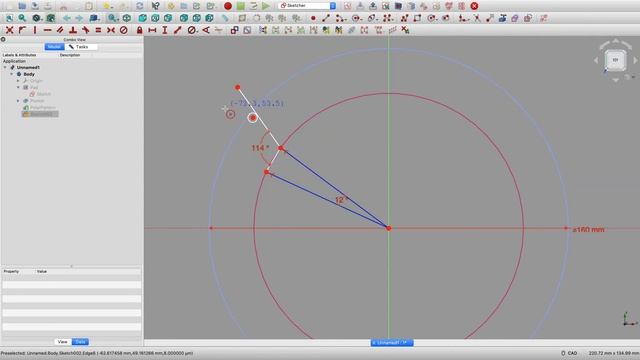Click the Description column header
This screenshot has height=360, width=640.
point(70,55)
